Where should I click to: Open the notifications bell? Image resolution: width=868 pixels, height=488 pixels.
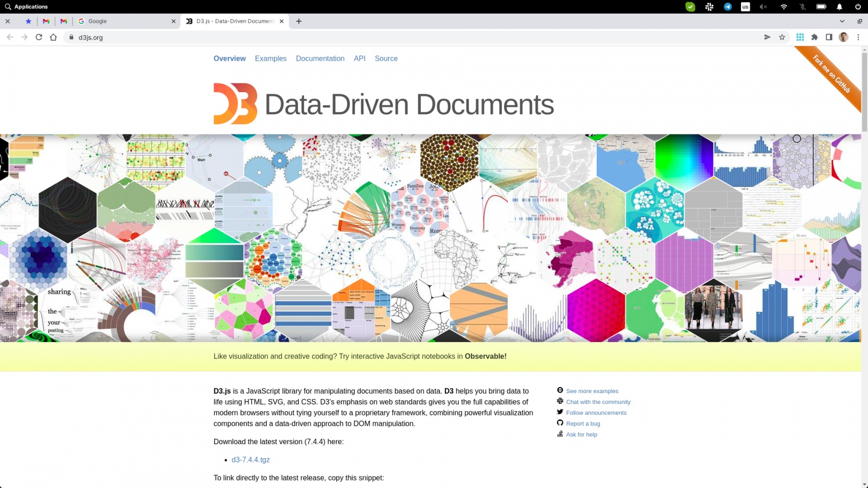coord(839,7)
